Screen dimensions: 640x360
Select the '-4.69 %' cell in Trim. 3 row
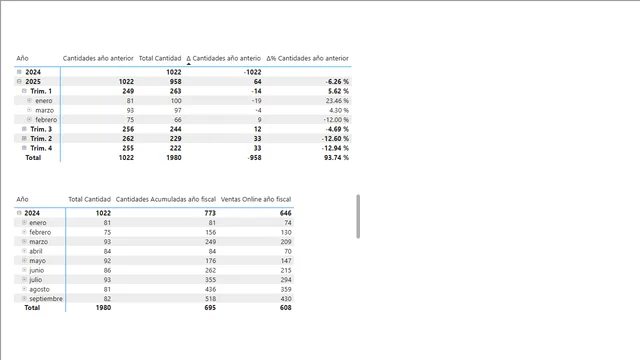(x=337, y=129)
